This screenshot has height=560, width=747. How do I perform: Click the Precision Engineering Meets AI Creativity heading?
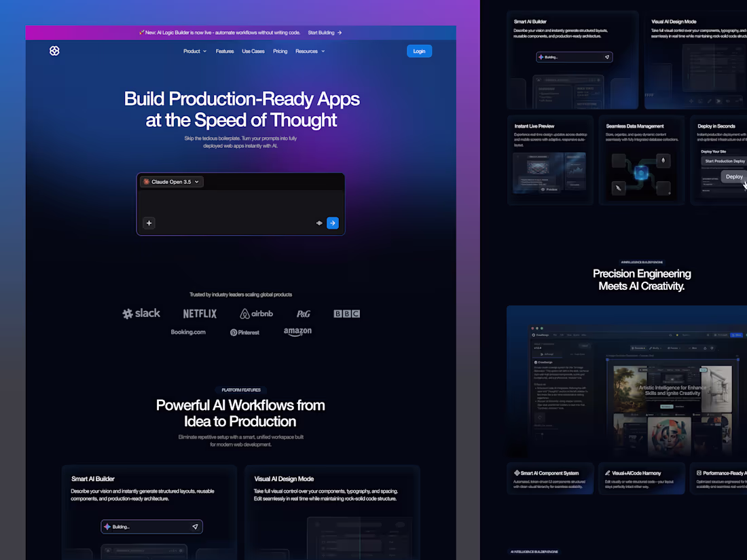click(642, 280)
